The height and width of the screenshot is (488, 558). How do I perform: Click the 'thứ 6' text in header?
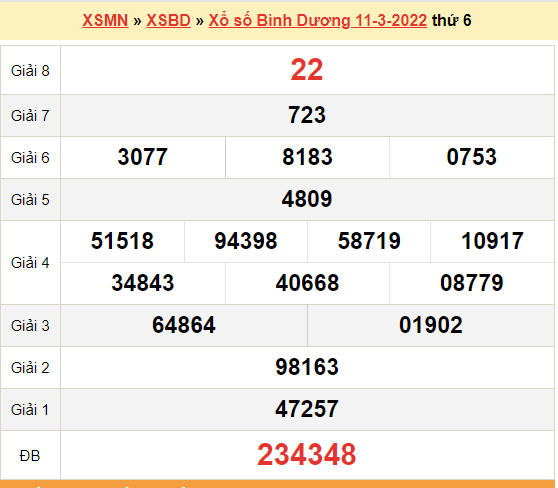(452, 20)
